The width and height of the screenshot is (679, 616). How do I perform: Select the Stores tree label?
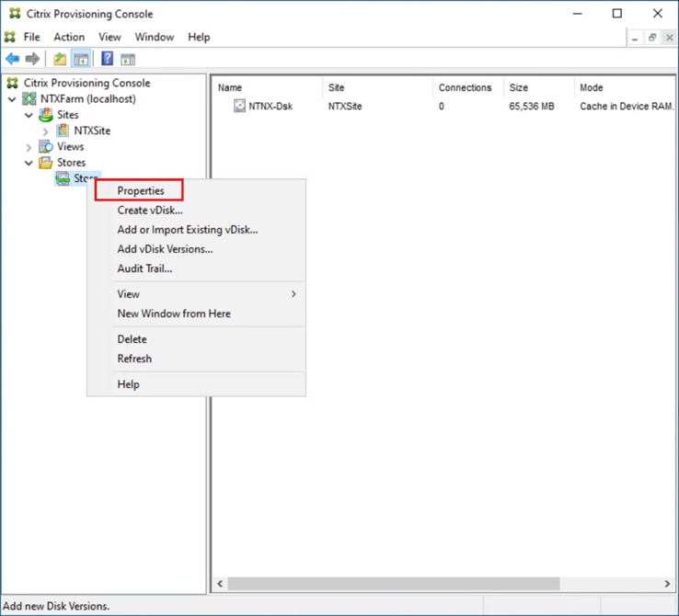tap(72, 163)
